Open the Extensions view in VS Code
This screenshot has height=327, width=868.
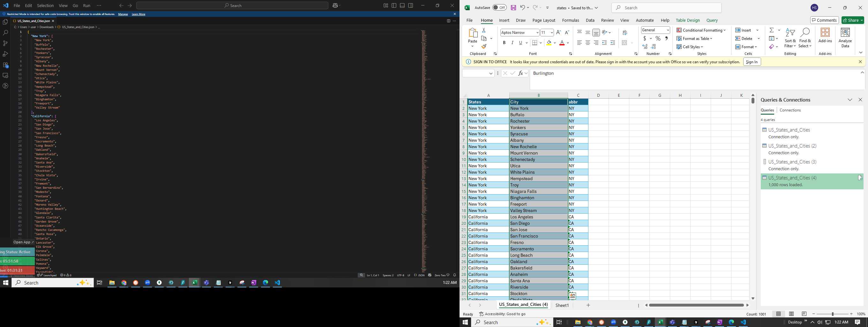point(5,65)
